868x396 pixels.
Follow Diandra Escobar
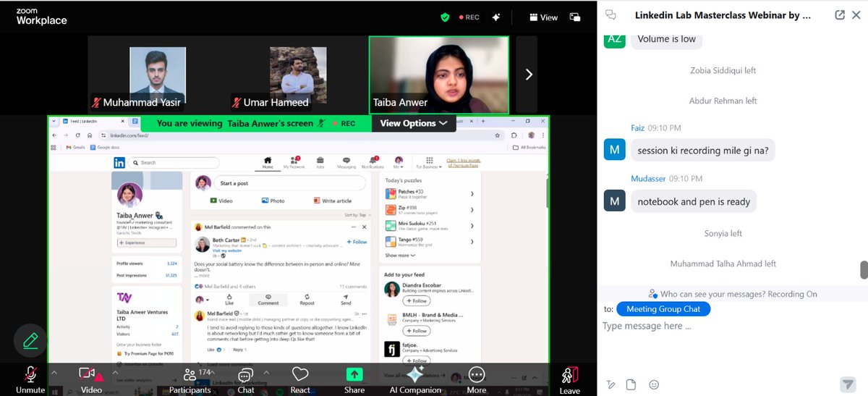(417, 301)
